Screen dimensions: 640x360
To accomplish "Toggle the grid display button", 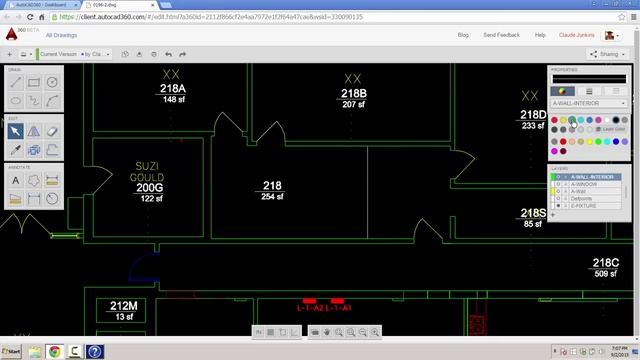I will click(x=271, y=332).
